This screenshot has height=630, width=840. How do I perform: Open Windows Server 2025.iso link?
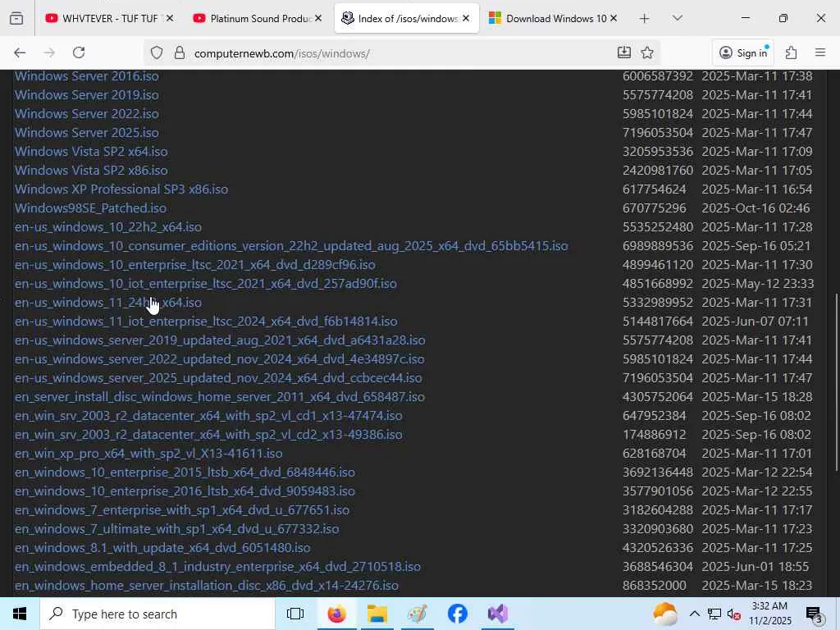[87, 132]
